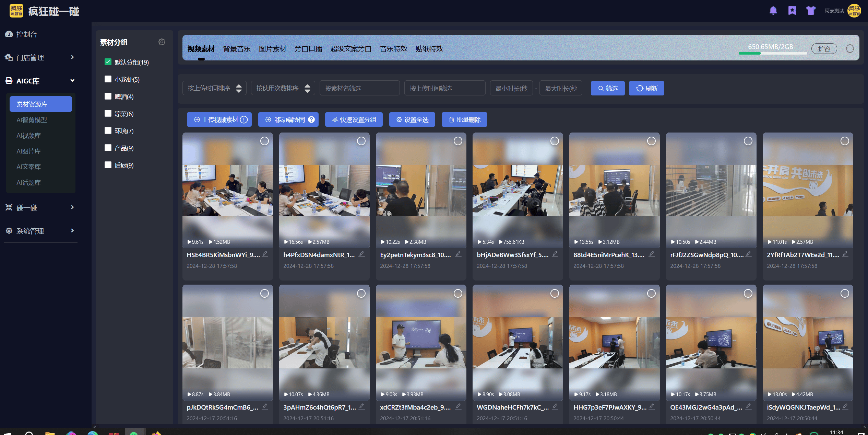Switch to 背景音乐 tab

[x=237, y=49]
